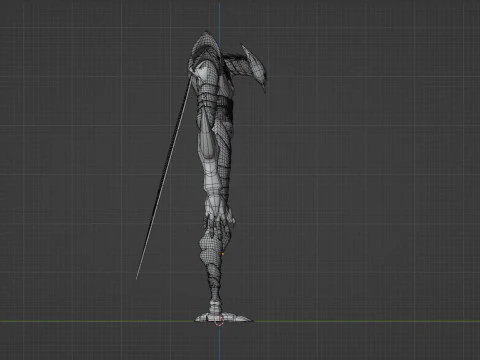Click the flat base stand of the model

(x=224, y=318)
